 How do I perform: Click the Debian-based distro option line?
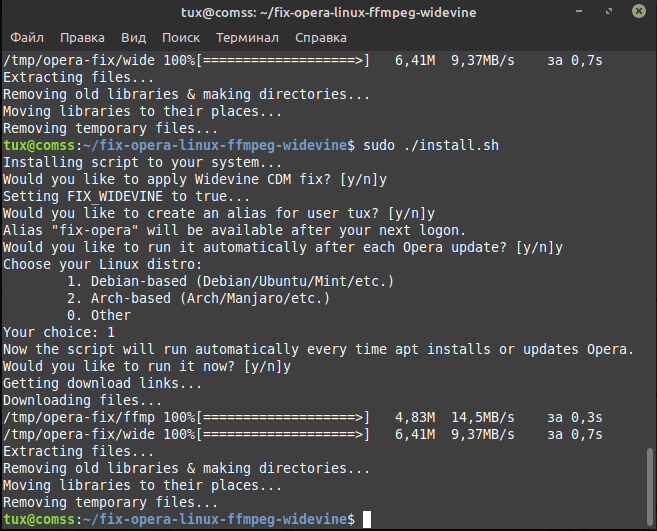(230, 281)
